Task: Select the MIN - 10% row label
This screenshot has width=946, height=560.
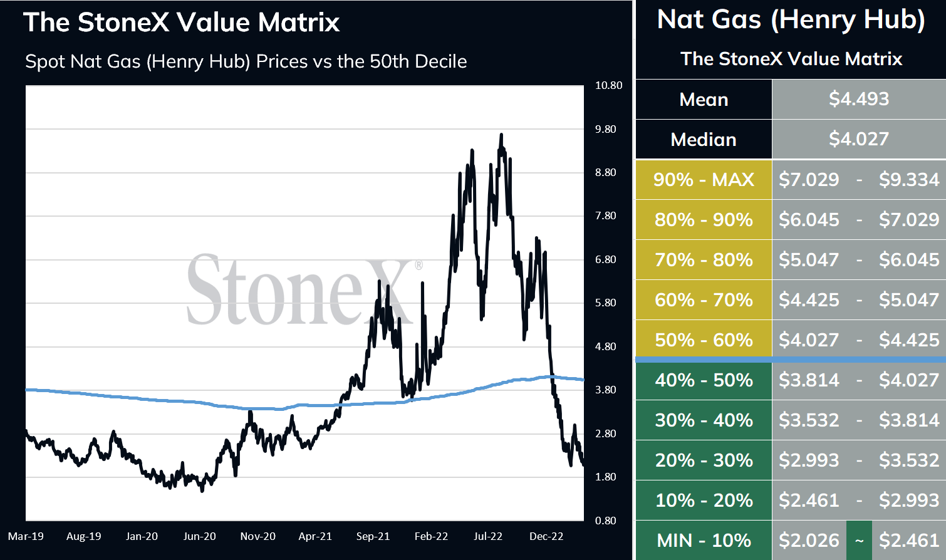Action: 704,540
